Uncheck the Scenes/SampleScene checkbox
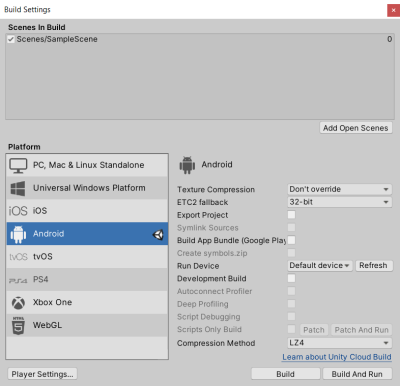400x386 pixels. pos(11,39)
